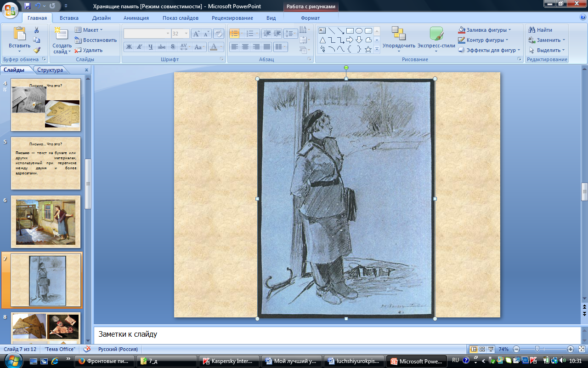Screen dimensions: 588x368
Task: Decrease font size with small A icon
Action: click(x=206, y=34)
